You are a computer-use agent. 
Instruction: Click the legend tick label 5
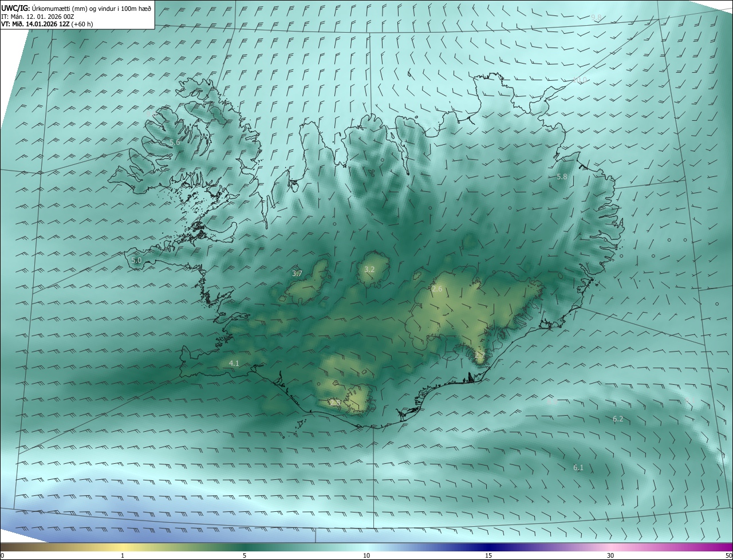(x=245, y=555)
